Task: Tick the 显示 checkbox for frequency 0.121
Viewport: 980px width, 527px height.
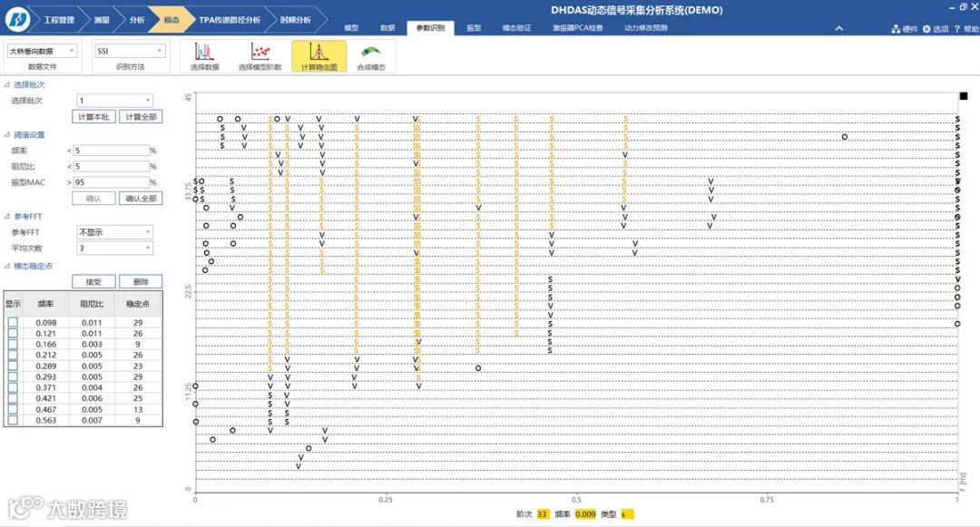Action: tap(13, 333)
